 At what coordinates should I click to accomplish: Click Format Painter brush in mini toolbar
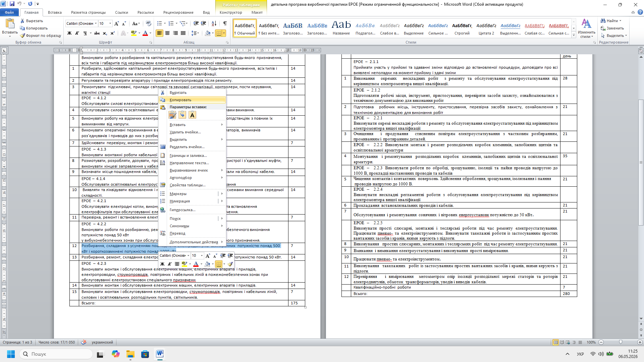point(230,264)
